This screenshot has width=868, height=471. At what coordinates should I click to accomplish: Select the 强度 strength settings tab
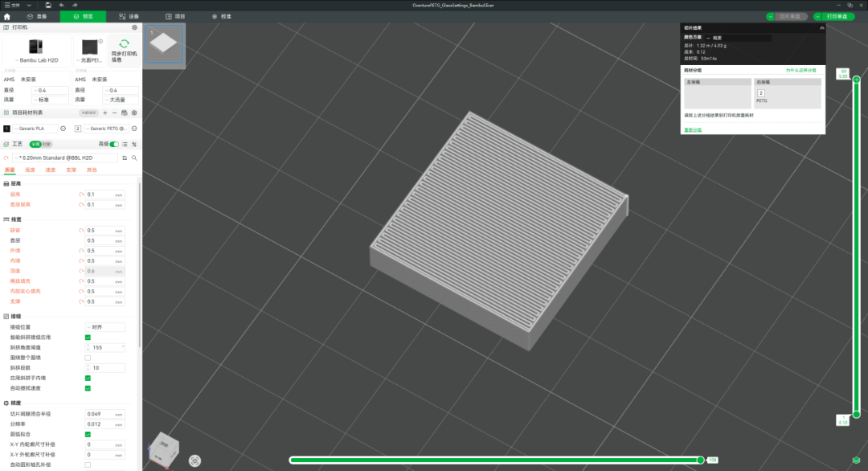[30, 170]
